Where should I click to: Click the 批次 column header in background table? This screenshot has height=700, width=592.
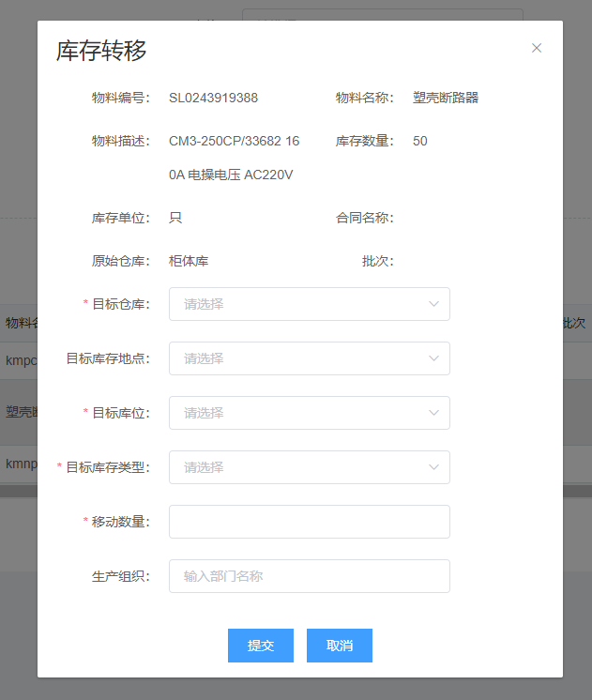[575, 323]
